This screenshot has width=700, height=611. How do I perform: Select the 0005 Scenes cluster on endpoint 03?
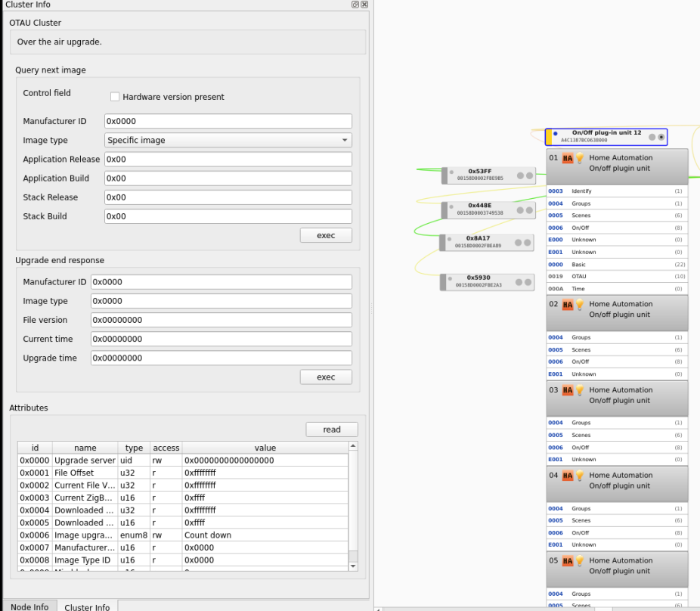pyautogui.click(x=617, y=435)
